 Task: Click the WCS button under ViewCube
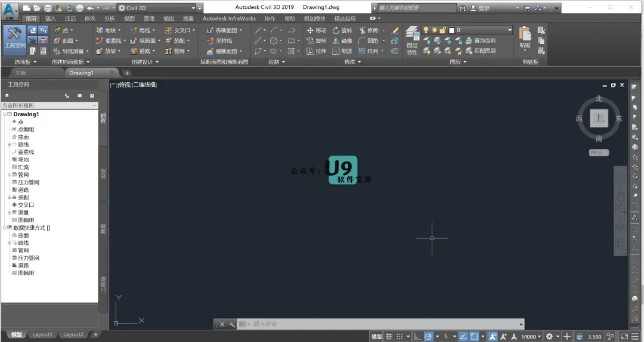[x=599, y=153]
